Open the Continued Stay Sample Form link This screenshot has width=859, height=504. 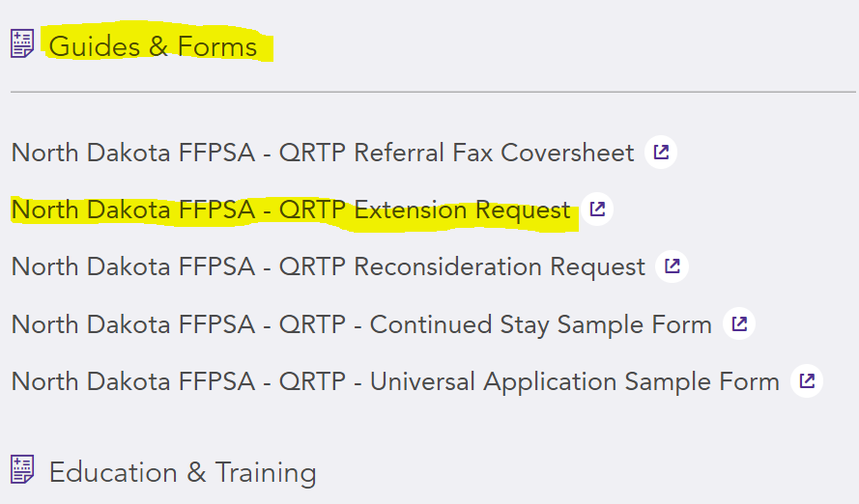pyautogui.click(x=361, y=325)
